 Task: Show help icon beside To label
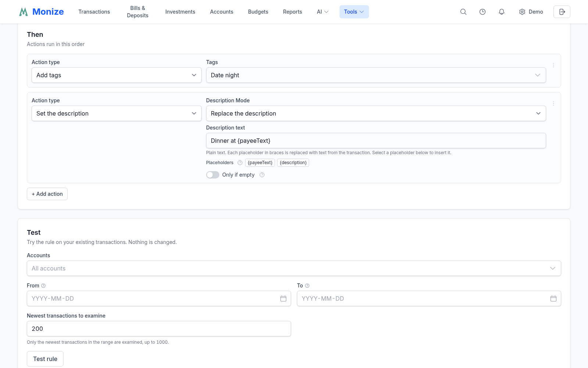(x=307, y=286)
